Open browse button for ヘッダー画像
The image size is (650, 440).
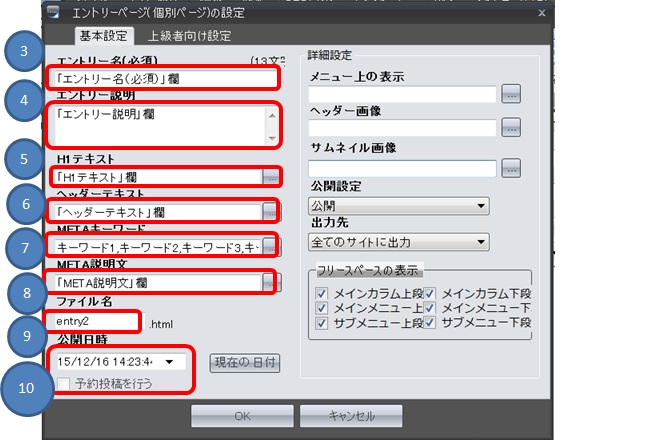click(x=511, y=127)
